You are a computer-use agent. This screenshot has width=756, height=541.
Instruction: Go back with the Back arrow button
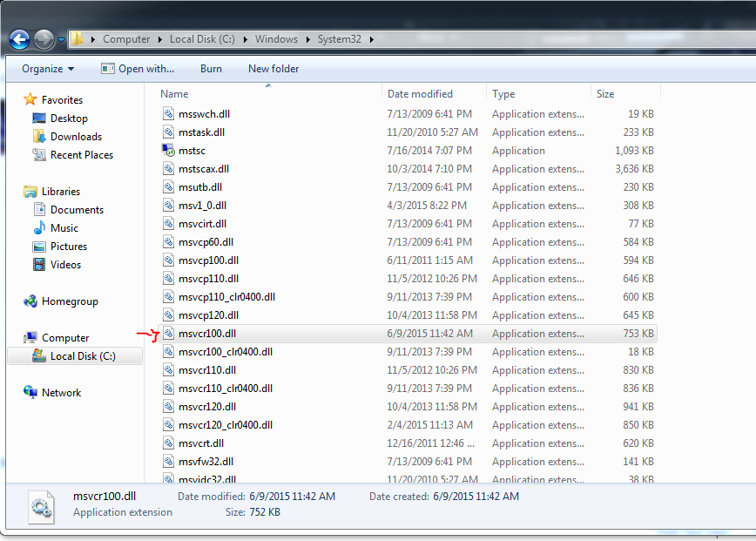(20, 39)
